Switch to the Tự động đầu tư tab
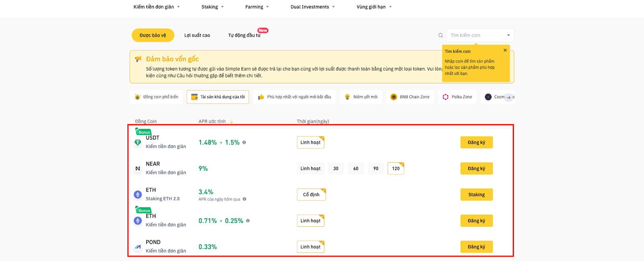 (244, 35)
